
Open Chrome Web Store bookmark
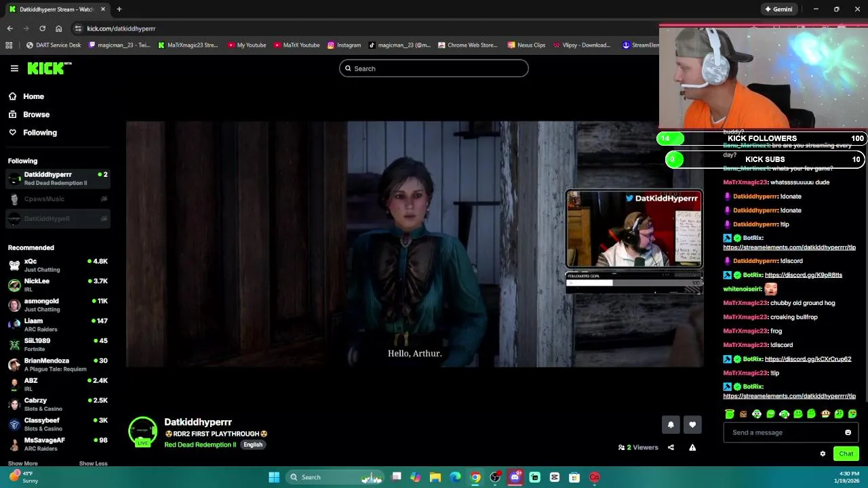point(468,45)
